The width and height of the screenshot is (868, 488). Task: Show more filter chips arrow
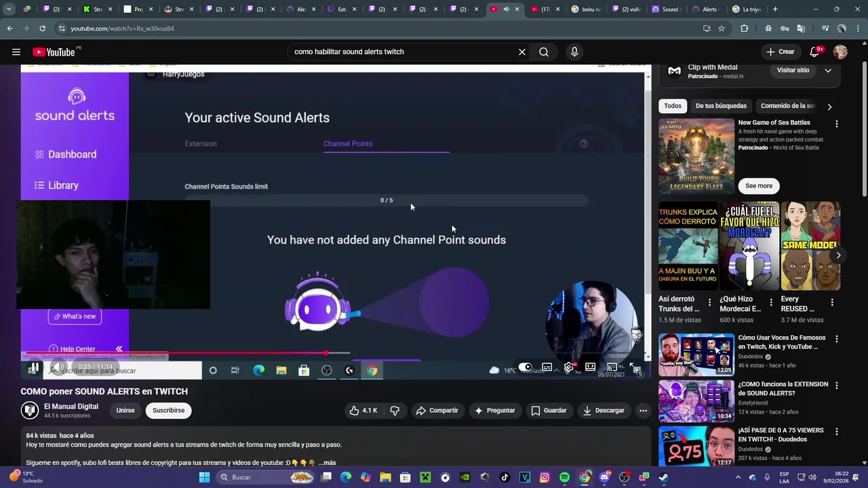pos(829,106)
